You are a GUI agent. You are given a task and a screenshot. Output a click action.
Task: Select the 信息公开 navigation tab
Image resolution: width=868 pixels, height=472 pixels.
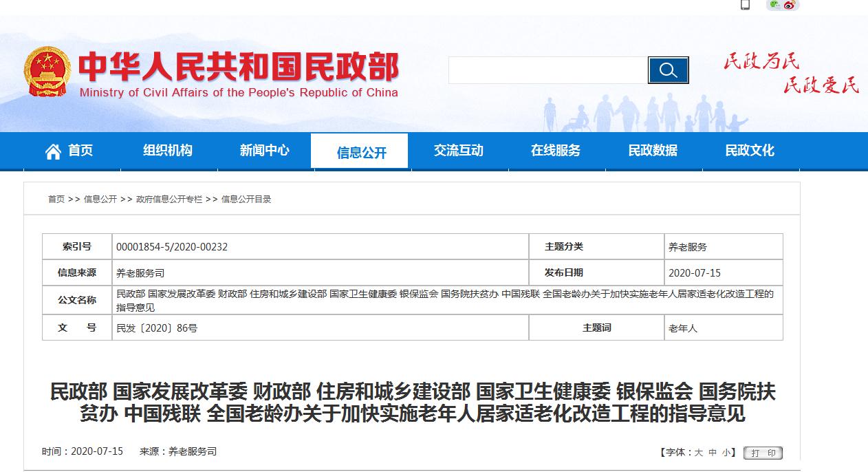[x=360, y=151]
